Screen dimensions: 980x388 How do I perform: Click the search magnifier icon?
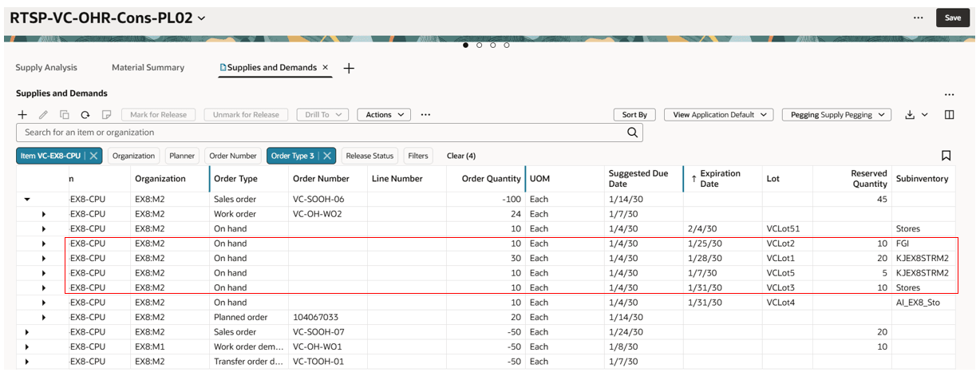click(632, 133)
